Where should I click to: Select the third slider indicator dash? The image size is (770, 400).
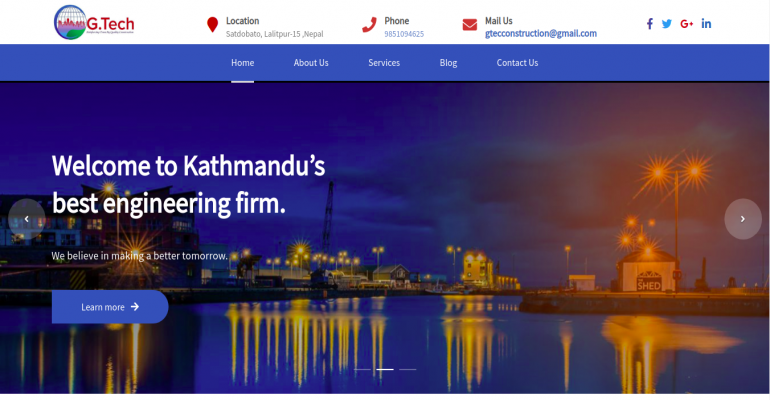pyautogui.click(x=408, y=369)
